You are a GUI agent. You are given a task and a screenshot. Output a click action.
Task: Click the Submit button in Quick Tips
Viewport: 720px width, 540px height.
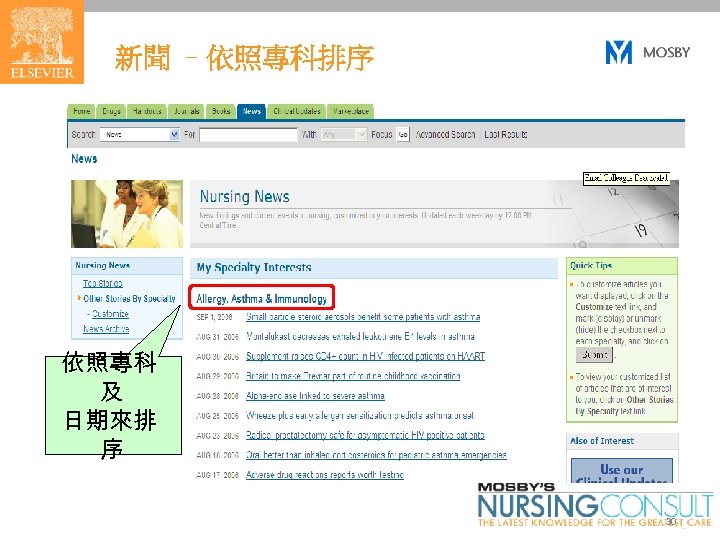coord(594,354)
